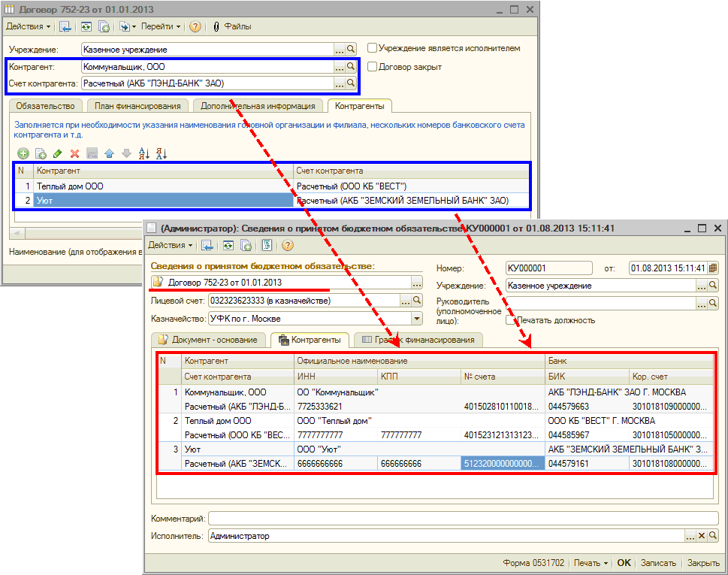
Task: Open help in the contract window toolbar
Action: pos(195,26)
